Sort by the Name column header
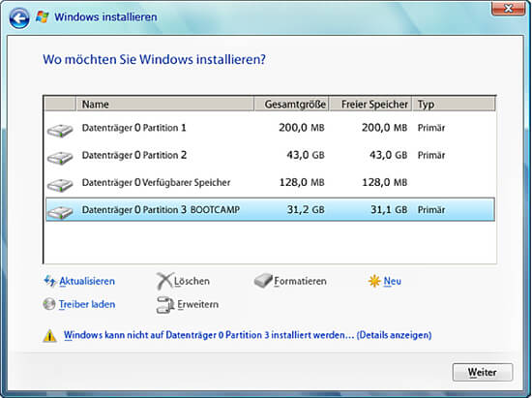Image resolution: width=532 pixels, height=398 pixels. (165, 105)
